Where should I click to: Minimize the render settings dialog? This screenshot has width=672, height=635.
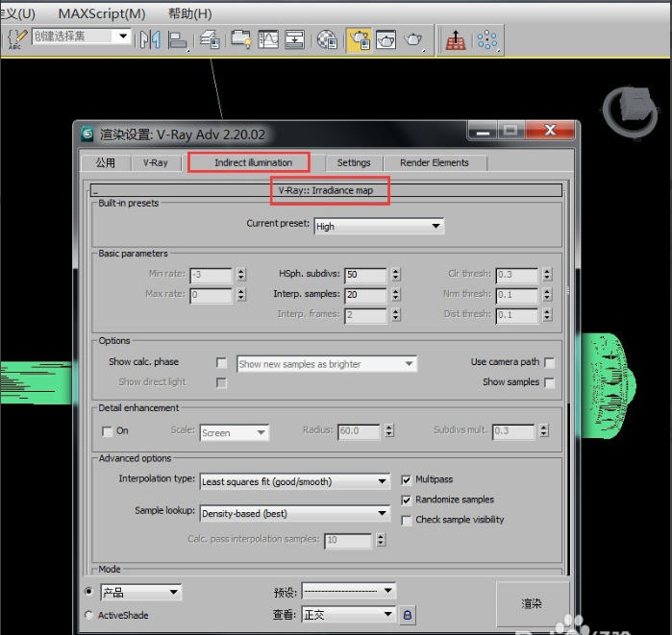click(483, 131)
